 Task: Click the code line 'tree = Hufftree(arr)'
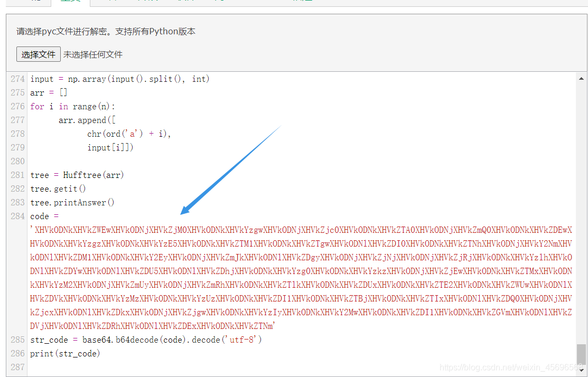pyautogui.click(x=77, y=175)
